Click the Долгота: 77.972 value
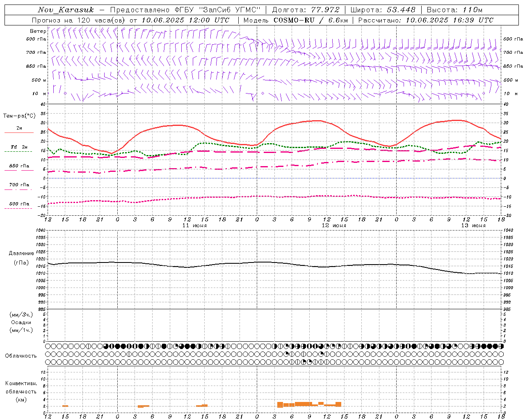The image size is (525, 420). pyautogui.click(x=306, y=10)
